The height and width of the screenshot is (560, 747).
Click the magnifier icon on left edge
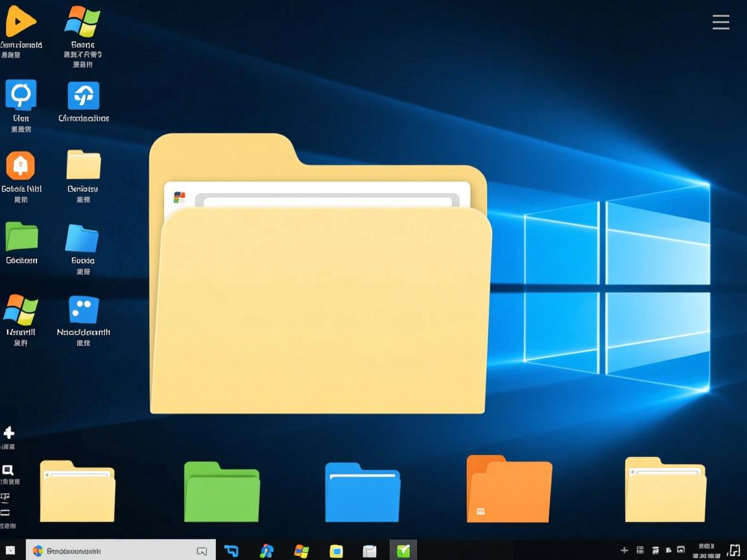(x=8, y=470)
